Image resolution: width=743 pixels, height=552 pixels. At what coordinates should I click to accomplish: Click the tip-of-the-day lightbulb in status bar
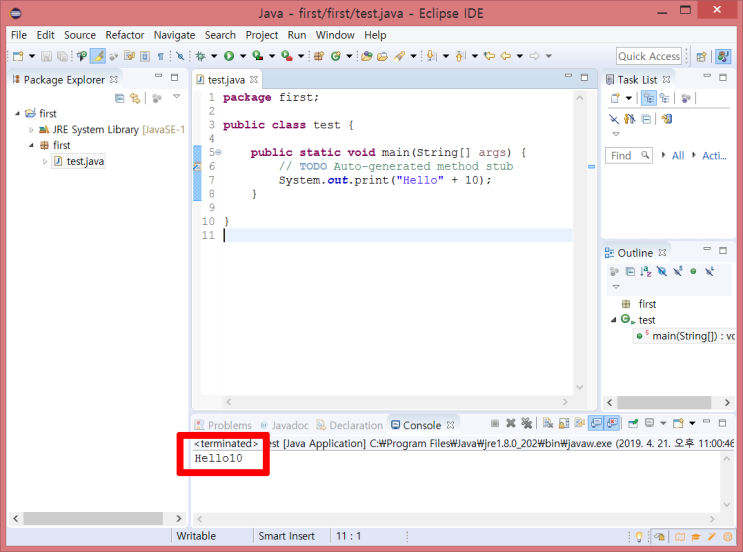tap(639, 537)
